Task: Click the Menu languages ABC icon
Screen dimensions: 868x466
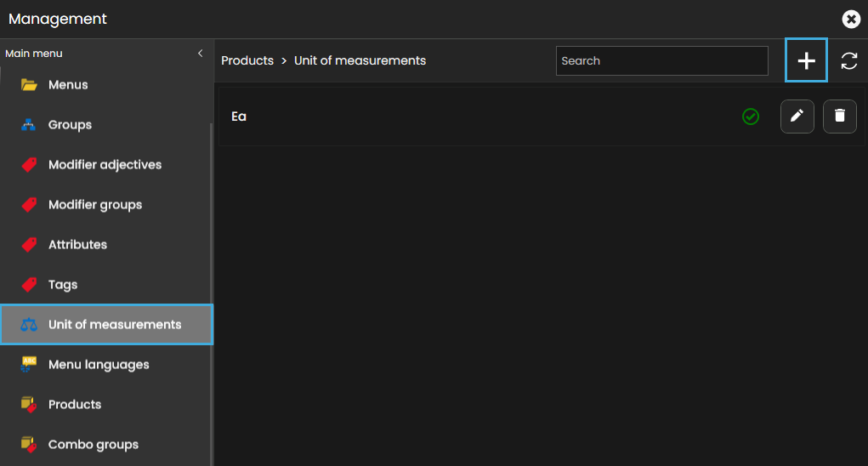Action: (x=30, y=365)
